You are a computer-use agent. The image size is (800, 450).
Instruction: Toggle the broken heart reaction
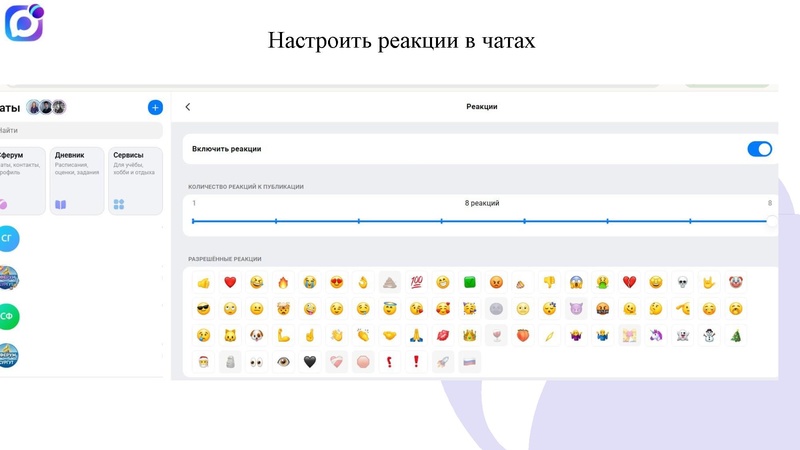[629, 282]
